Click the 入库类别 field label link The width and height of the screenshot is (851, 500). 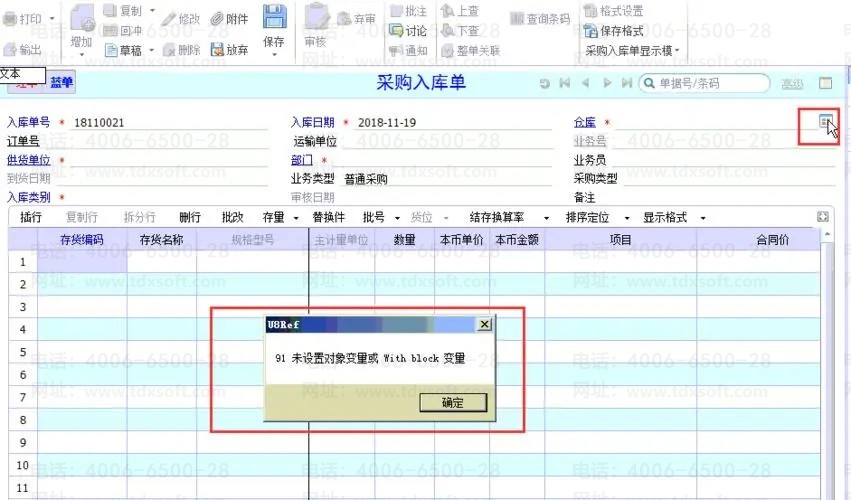pyautogui.click(x=28, y=197)
